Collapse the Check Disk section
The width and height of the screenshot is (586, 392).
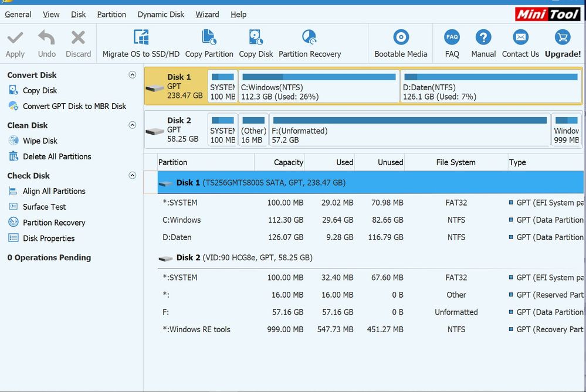(x=132, y=176)
